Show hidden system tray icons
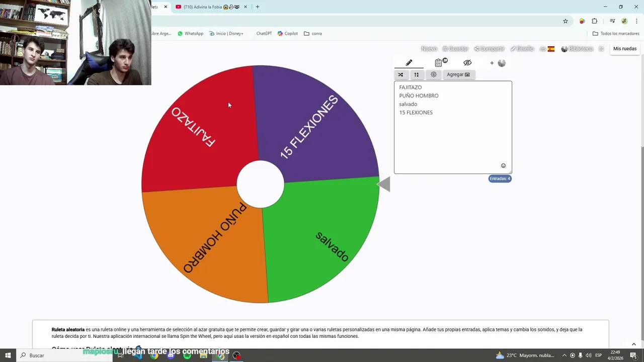Screen dimensions: 644x362 coord(564,355)
